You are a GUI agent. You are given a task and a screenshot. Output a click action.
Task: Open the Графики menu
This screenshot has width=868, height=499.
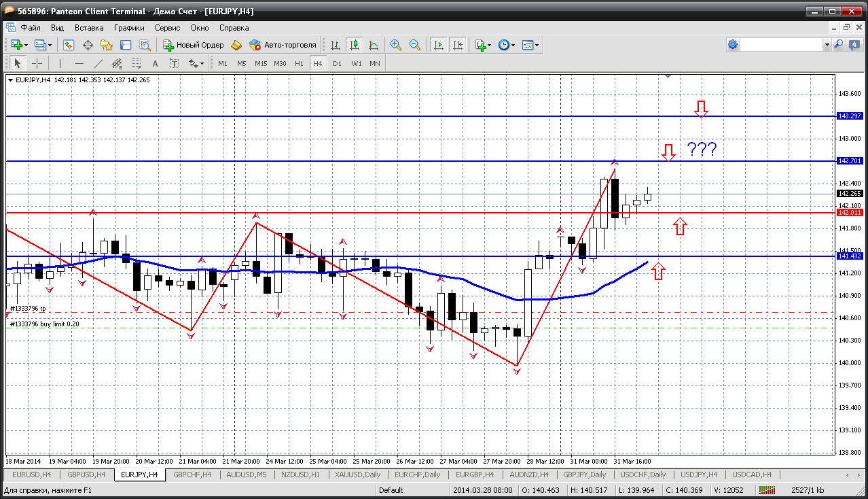click(129, 28)
